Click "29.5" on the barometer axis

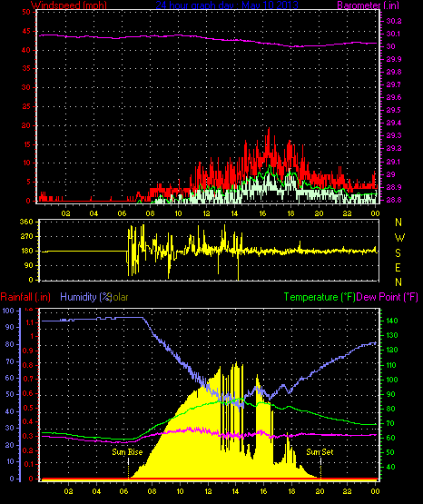click(394, 110)
